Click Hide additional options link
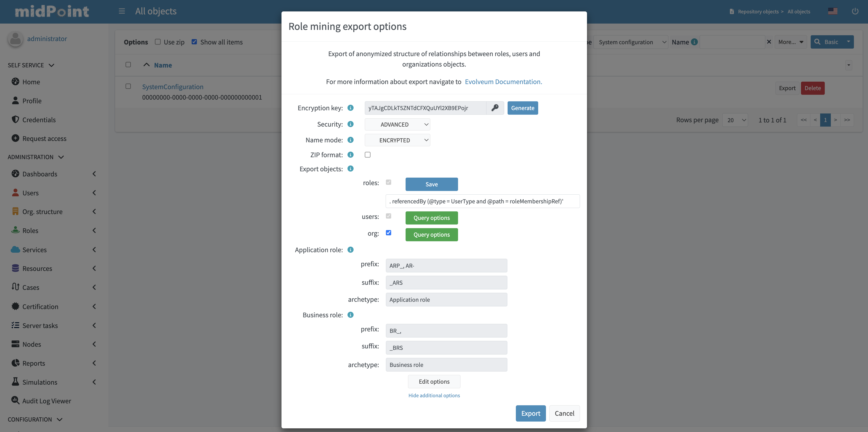 [x=434, y=395]
